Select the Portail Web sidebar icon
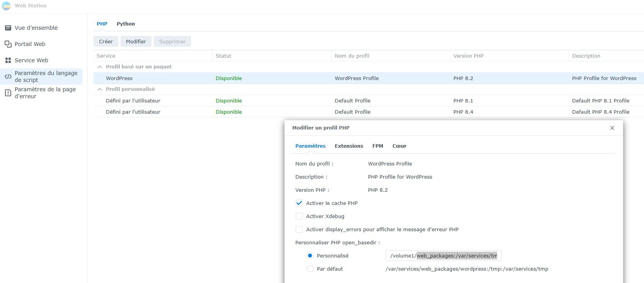The image size is (644, 283). coord(8,44)
